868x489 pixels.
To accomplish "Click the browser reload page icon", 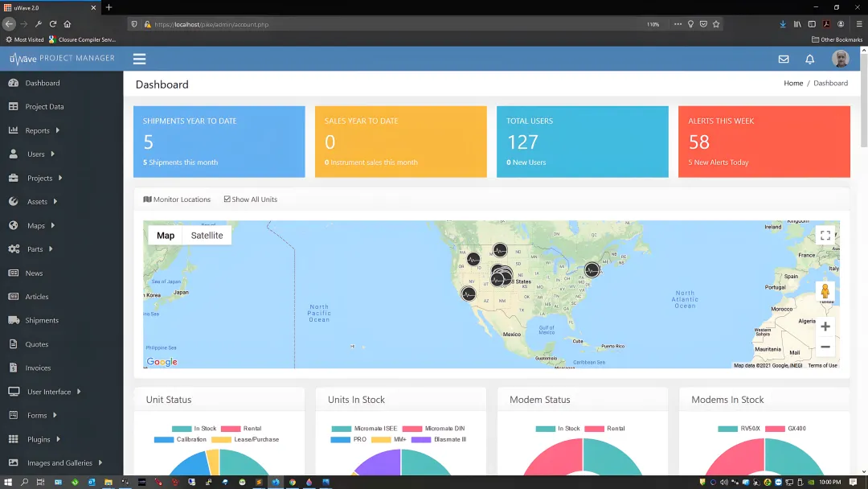I will (x=53, y=24).
